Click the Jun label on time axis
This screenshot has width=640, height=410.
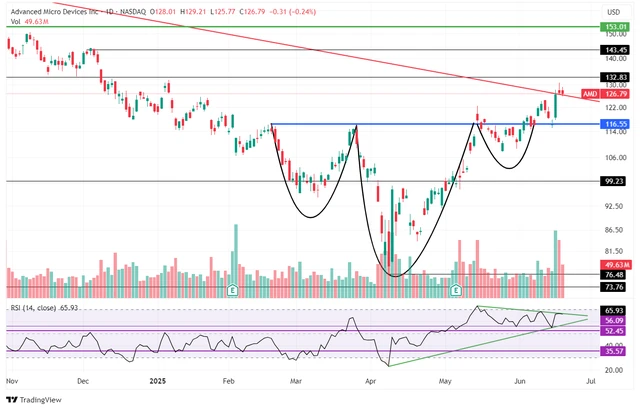pyautogui.click(x=520, y=381)
